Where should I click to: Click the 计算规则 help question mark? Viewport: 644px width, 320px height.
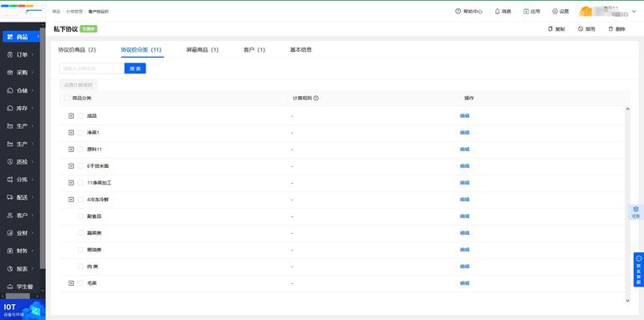(x=316, y=99)
